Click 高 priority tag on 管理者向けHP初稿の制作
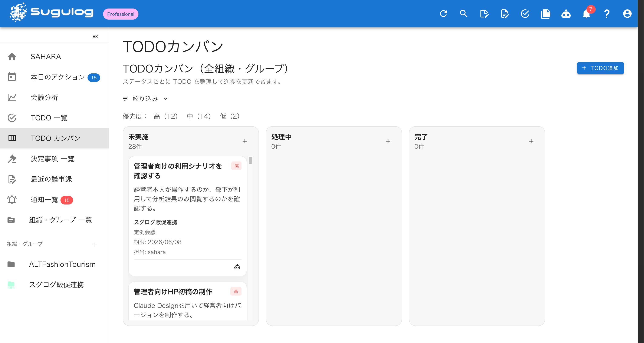The height and width of the screenshot is (343, 644). point(236,292)
